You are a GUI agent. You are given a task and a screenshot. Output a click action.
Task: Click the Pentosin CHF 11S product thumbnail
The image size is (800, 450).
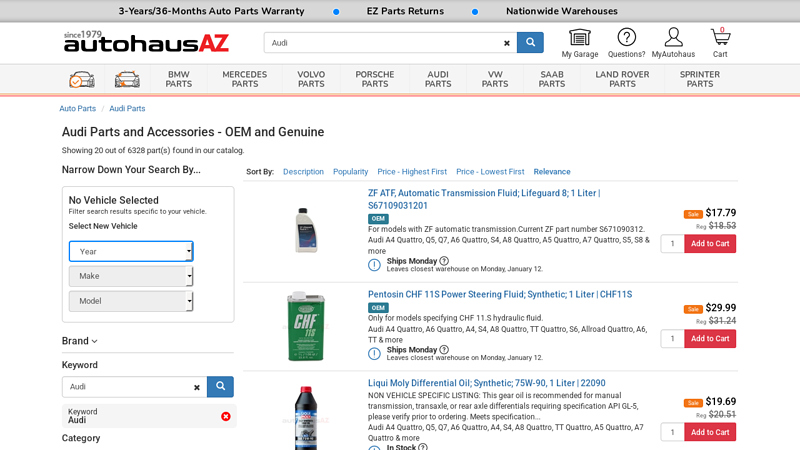click(x=305, y=326)
